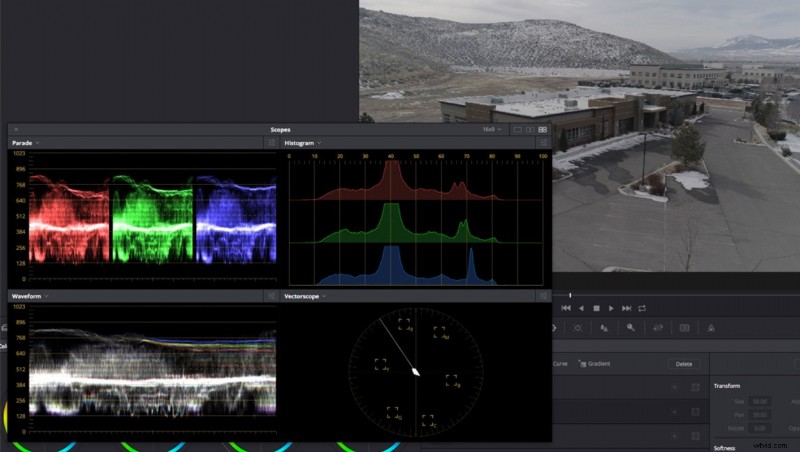Jump to first frame in viewer transport
Image resolution: width=800 pixels, height=452 pixels.
[x=566, y=308]
